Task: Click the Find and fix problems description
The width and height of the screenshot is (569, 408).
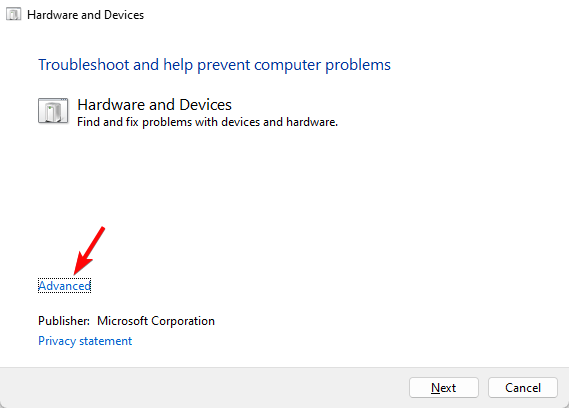Action: (x=208, y=122)
